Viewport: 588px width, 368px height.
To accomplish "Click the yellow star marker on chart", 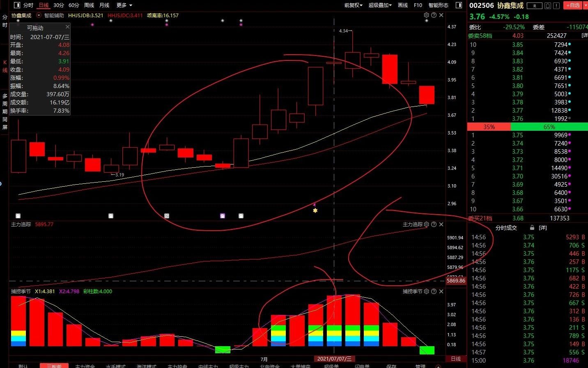I will coord(315,210).
